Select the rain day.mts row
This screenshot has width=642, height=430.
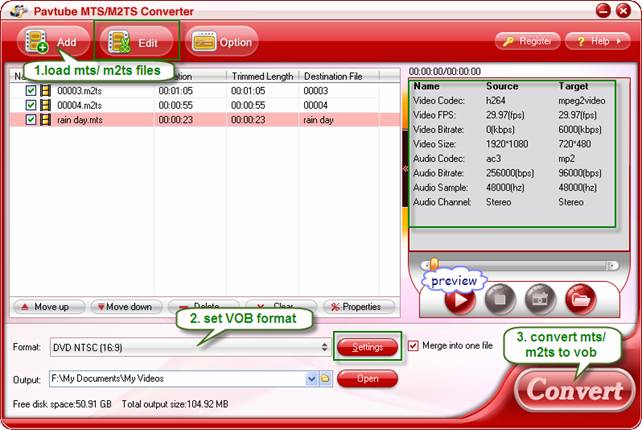point(205,120)
